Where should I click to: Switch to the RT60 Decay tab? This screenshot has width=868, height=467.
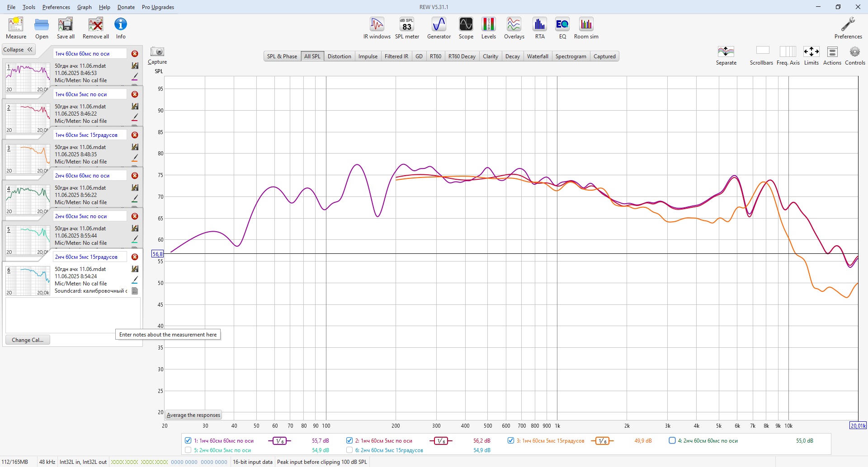[462, 56]
